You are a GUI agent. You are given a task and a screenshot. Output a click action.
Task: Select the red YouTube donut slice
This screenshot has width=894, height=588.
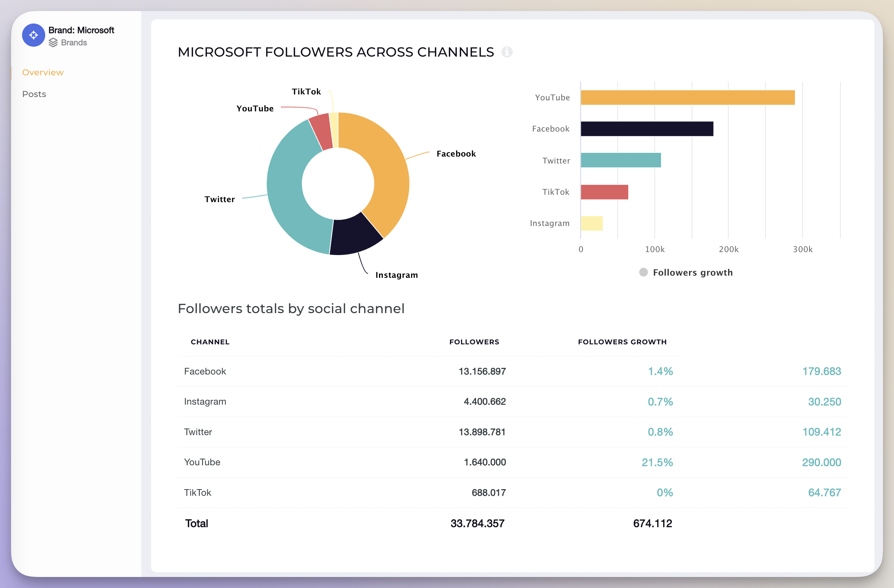point(321,132)
